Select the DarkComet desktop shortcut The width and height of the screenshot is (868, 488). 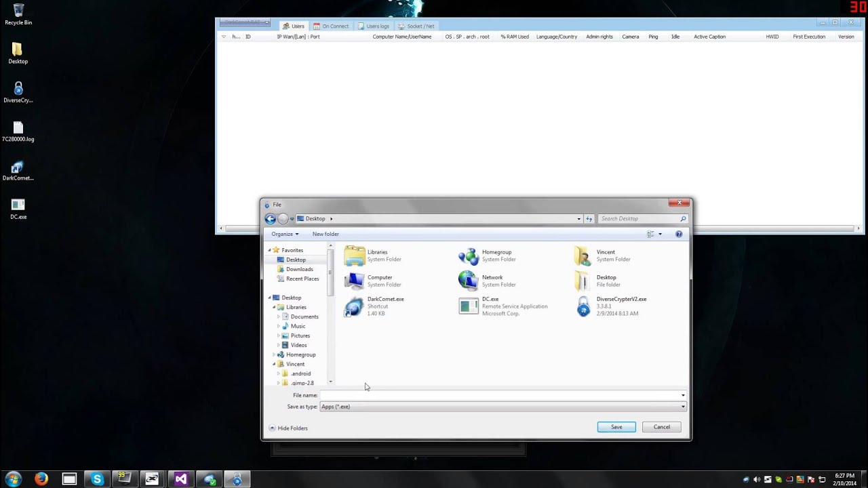tap(18, 171)
